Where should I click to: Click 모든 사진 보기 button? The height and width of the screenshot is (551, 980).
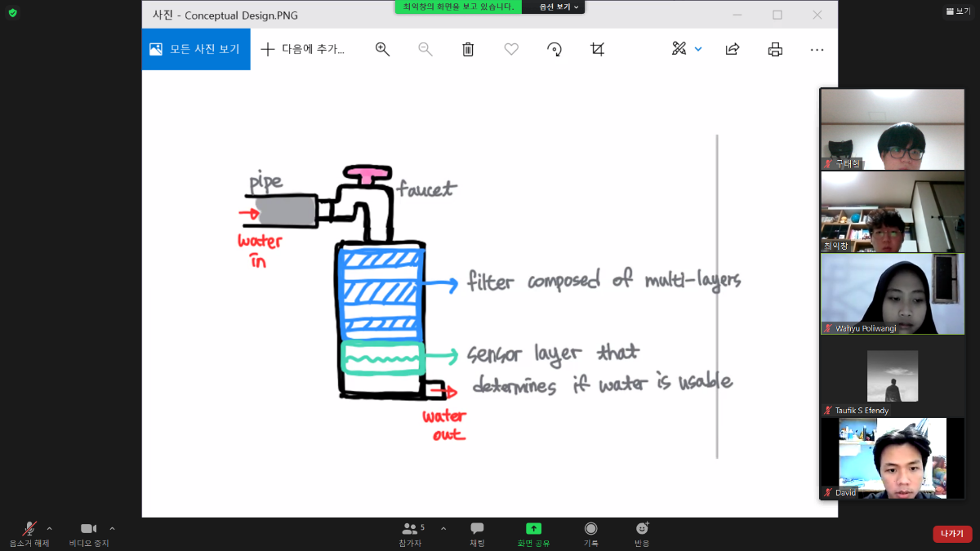[196, 49]
